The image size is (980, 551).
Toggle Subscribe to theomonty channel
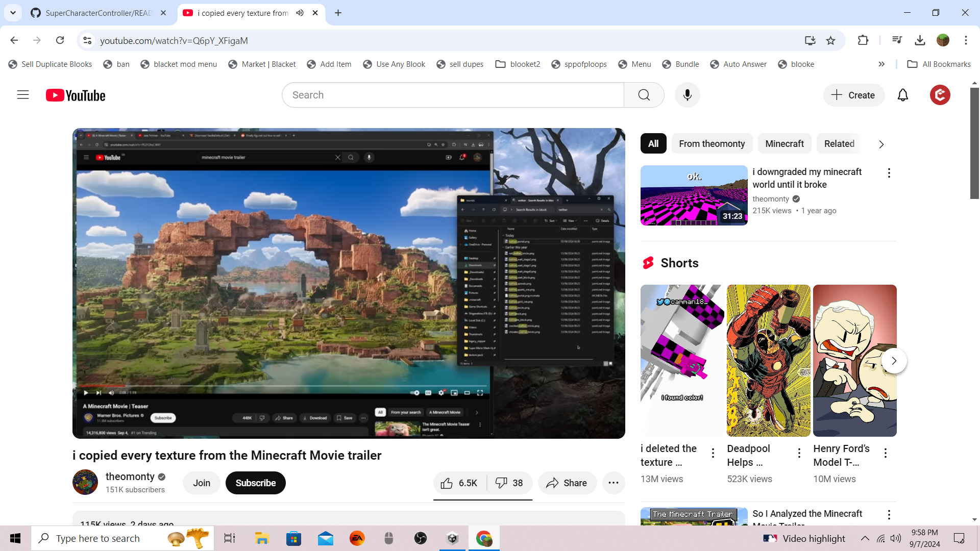pos(255,483)
